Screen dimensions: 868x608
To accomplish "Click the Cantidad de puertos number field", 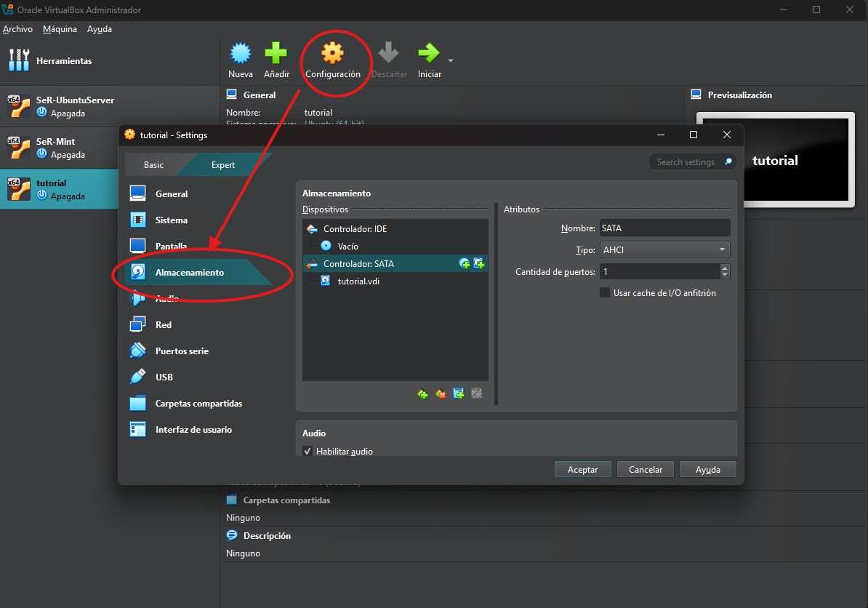I will tap(659, 271).
